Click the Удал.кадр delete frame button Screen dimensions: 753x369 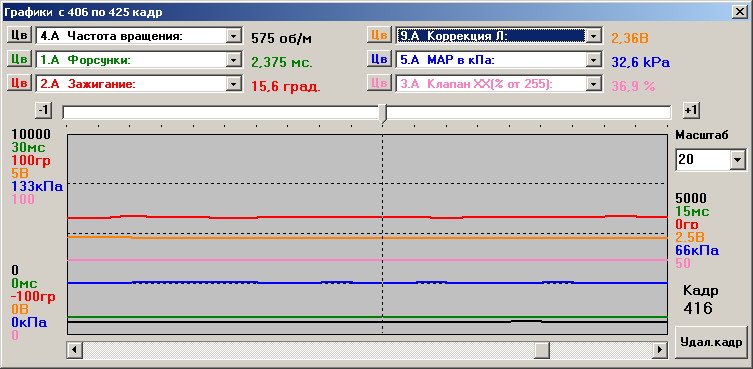(x=711, y=342)
